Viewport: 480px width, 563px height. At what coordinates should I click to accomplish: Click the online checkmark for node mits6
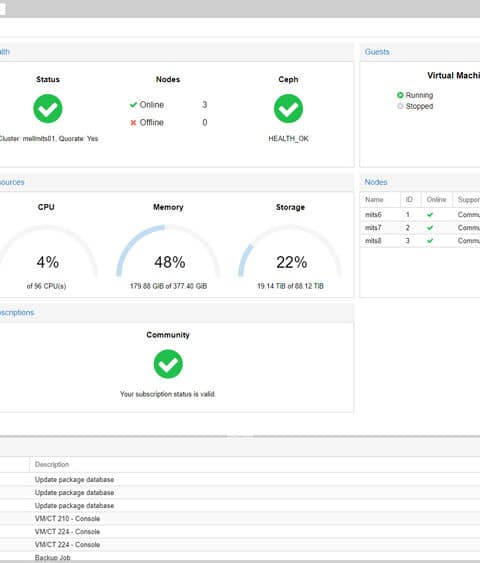coord(430,215)
